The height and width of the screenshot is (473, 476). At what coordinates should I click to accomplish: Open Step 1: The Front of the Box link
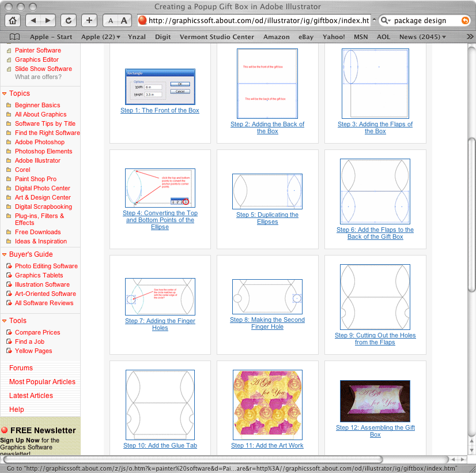[160, 111]
